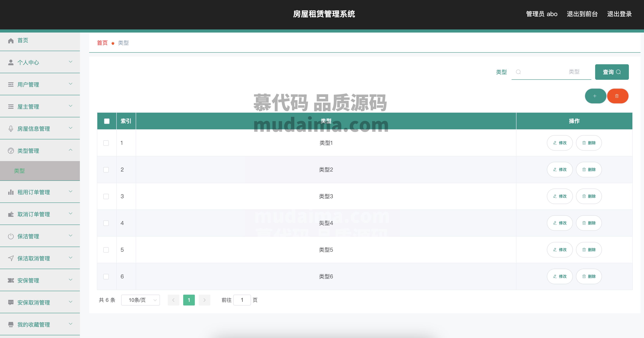Click 退出登录 in the header
644x338 pixels.
pyautogui.click(x=619, y=14)
